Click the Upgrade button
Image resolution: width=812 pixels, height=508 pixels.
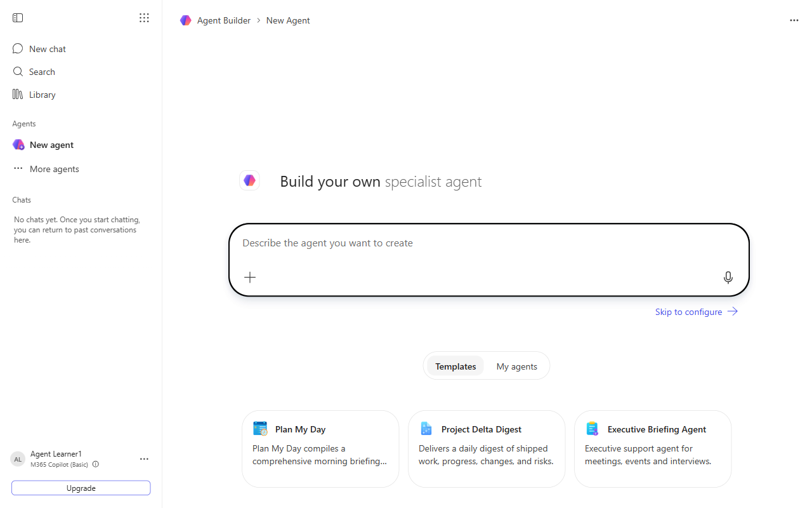pyautogui.click(x=81, y=488)
